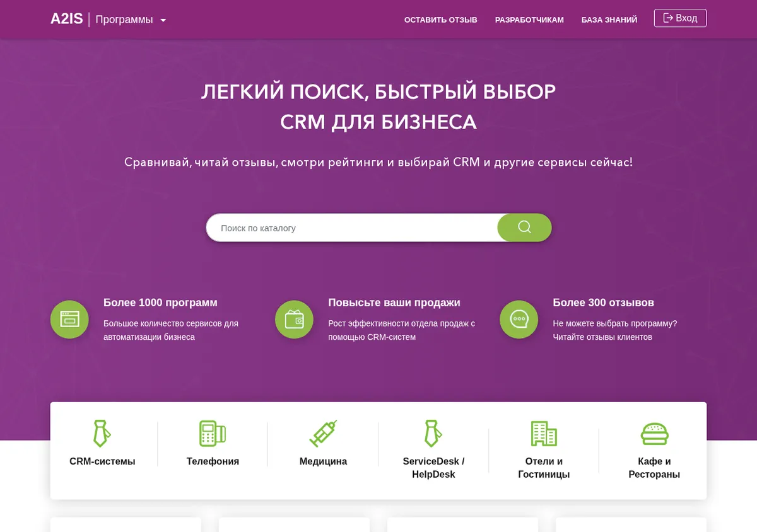Click the Телефония category label
757x532 pixels.
[213, 461]
